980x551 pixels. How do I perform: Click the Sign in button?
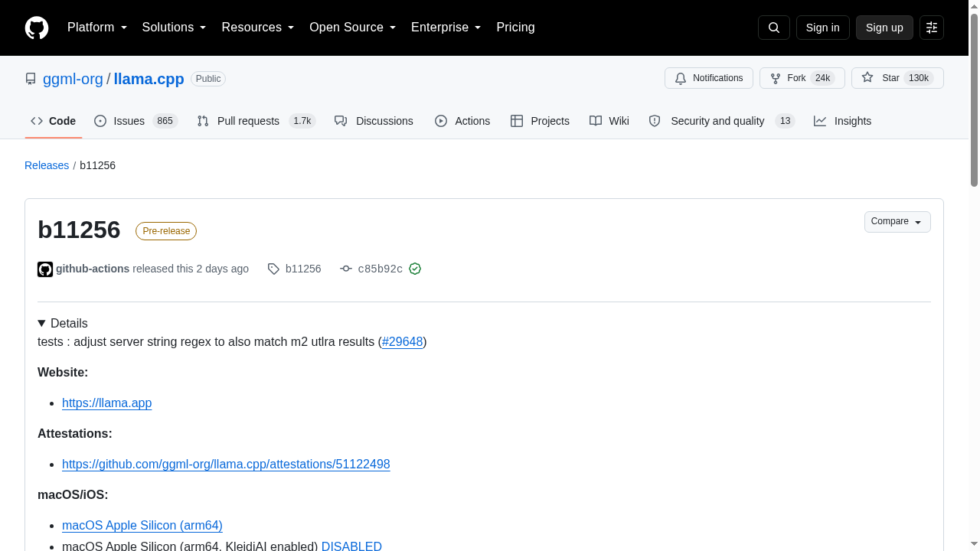click(823, 28)
